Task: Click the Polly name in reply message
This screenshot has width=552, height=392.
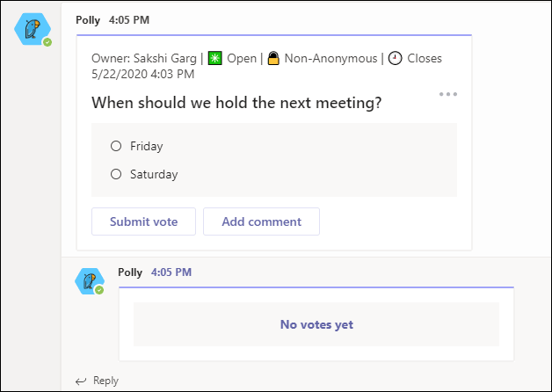Action: pos(130,272)
